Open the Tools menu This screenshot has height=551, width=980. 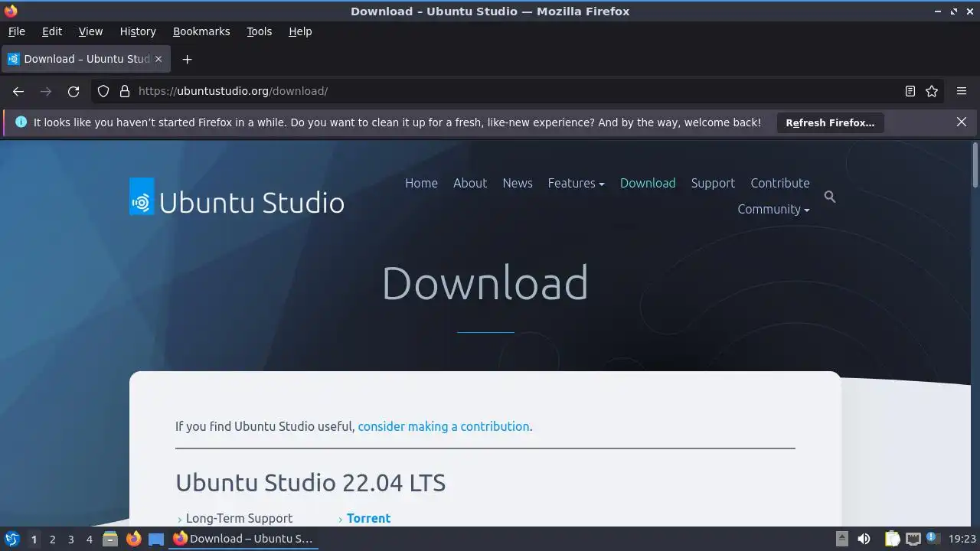(x=259, y=31)
